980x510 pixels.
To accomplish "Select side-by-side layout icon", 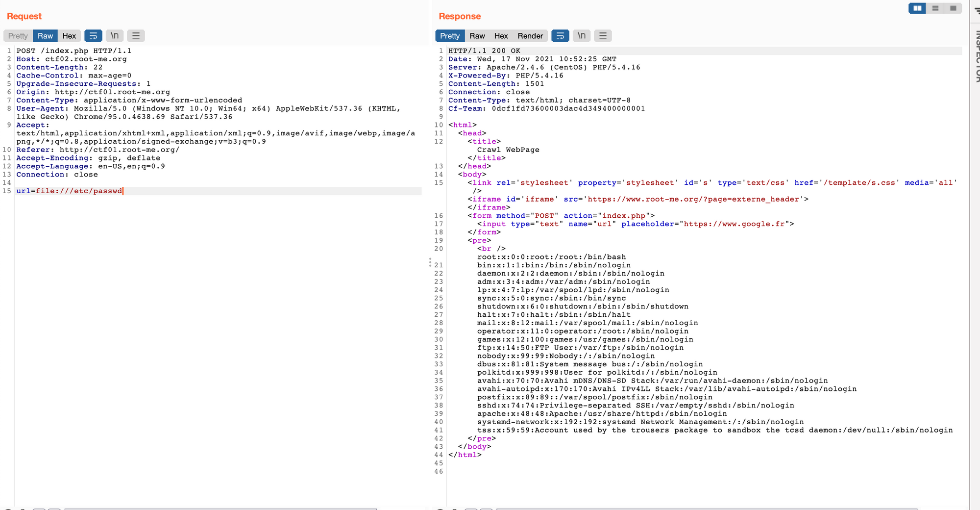I will pyautogui.click(x=917, y=8).
